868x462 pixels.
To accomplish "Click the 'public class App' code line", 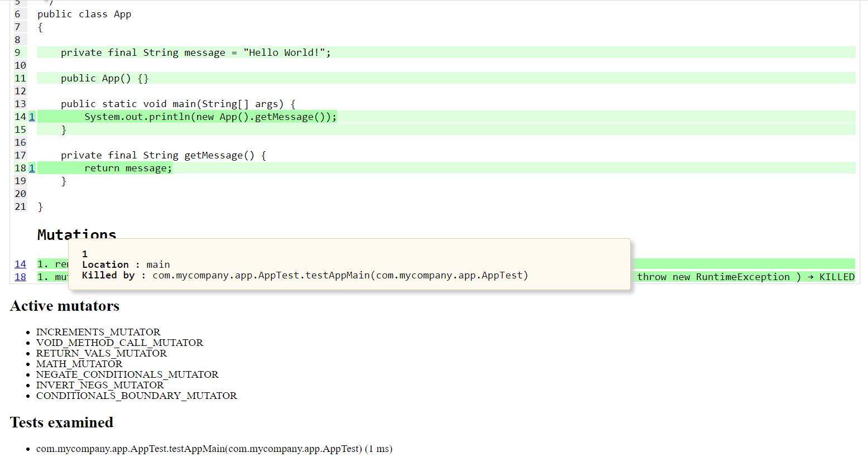I will [x=84, y=14].
